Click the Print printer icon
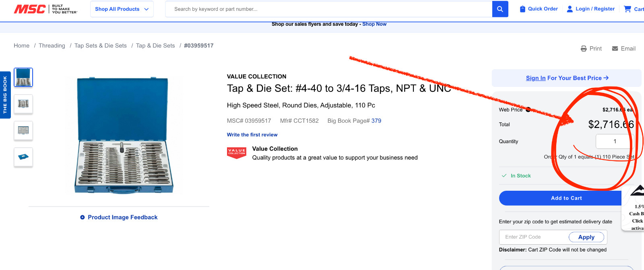Image resolution: width=644 pixels, height=270 pixels. tap(584, 49)
